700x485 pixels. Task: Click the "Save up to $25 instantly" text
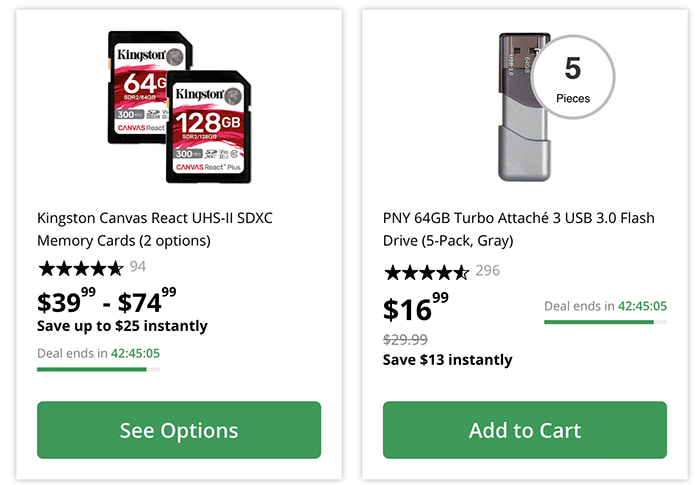pyautogui.click(x=122, y=326)
